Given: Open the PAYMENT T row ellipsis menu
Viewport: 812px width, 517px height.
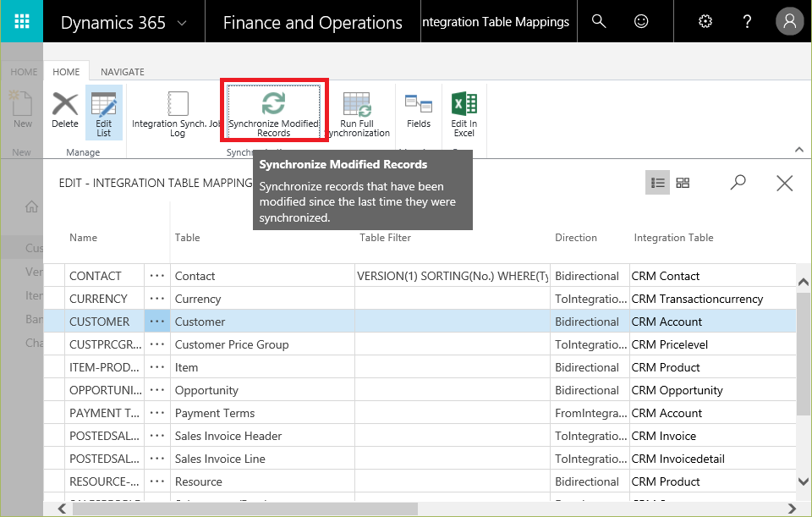Looking at the screenshot, I should point(157,412).
